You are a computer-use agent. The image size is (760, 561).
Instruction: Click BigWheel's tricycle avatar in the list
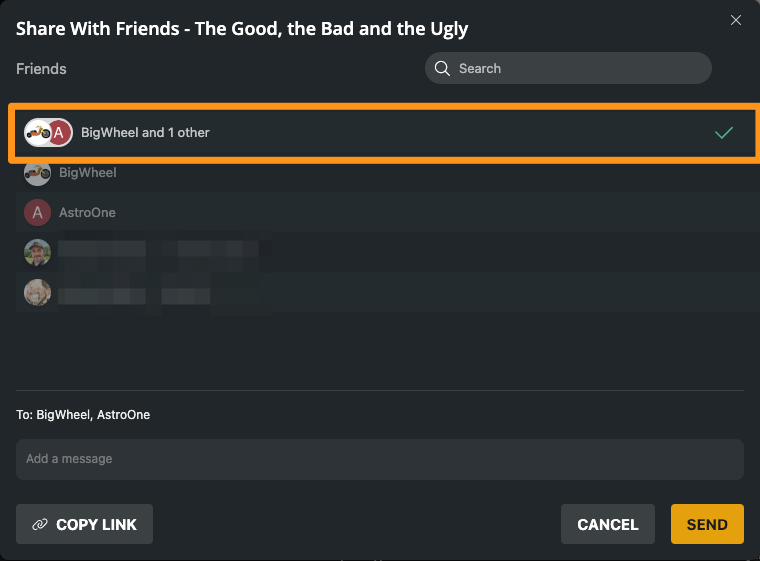(x=37, y=173)
